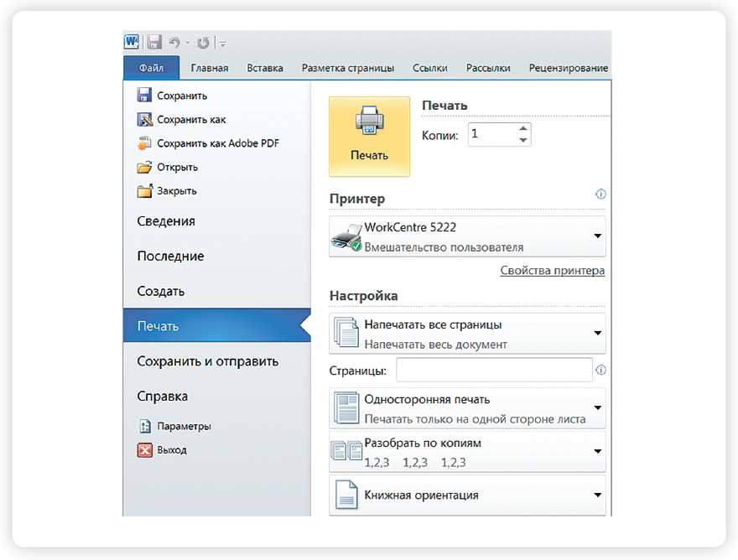
Task: Open the Undo history dropdown arrow
Action: coord(187,43)
